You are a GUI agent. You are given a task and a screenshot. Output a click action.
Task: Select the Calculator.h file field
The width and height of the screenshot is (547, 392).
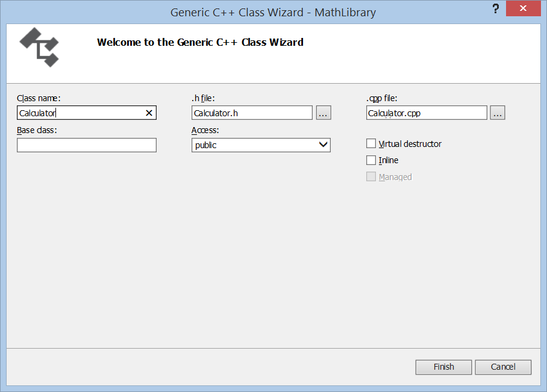tap(252, 113)
